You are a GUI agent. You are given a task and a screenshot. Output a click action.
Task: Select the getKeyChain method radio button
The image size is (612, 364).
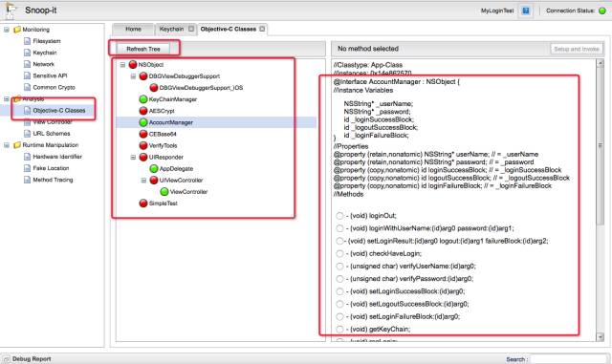pyautogui.click(x=339, y=330)
